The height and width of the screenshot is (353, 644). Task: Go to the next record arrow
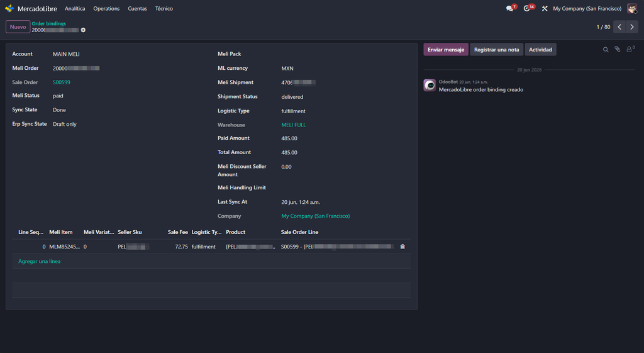(632, 26)
